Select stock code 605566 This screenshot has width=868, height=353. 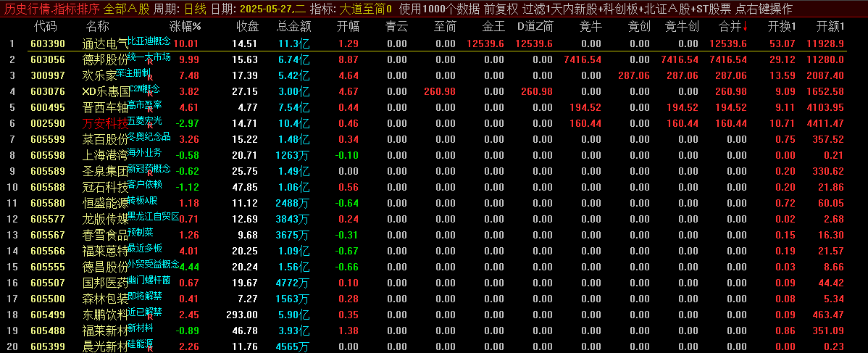pos(48,251)
